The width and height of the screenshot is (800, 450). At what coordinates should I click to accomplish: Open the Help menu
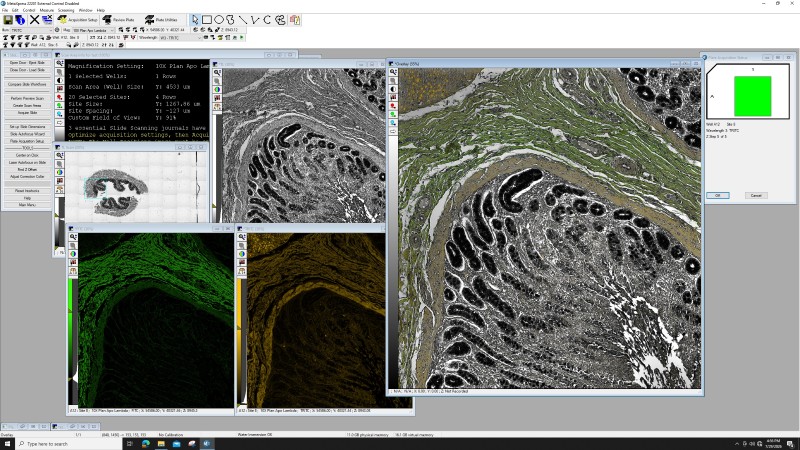(101, 10)
